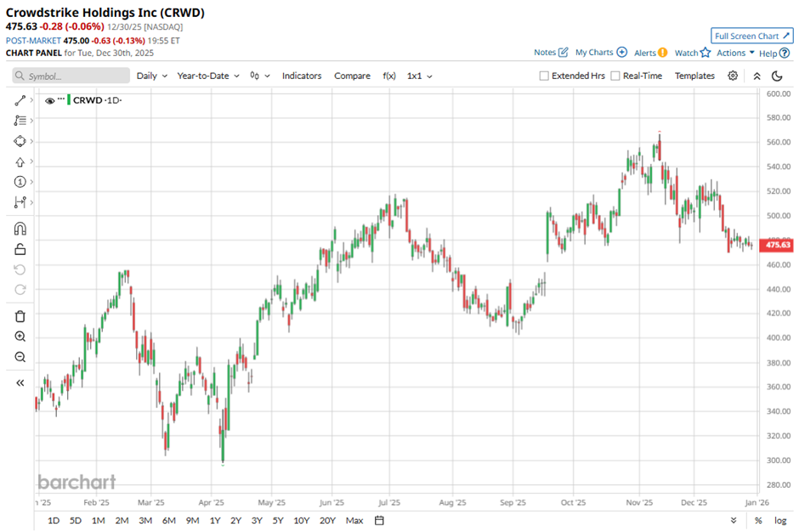Open Alerts link
The width and height of the screenshot is (799, 532).
pos(651,53)
